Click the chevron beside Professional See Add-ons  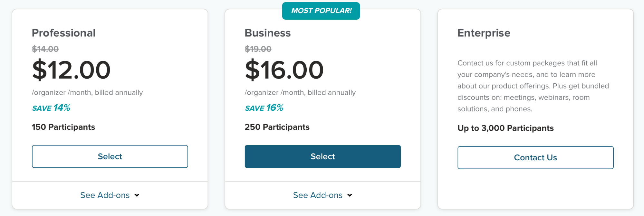pos(137,195)
